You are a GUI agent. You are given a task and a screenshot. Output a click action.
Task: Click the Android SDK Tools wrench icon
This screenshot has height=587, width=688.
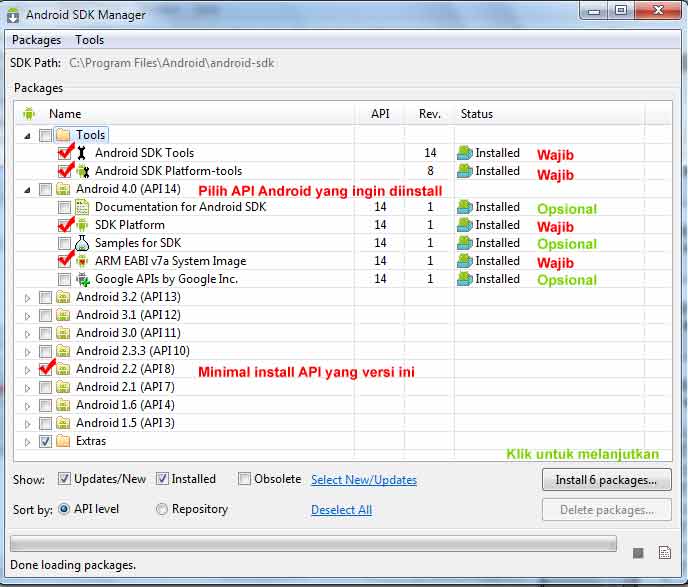(x=82, y=153)
